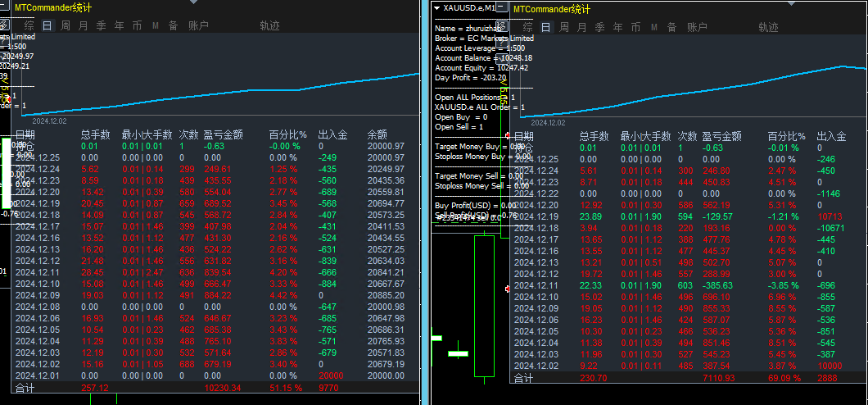Open 账户 account tab in left panel

pos(198,25)
